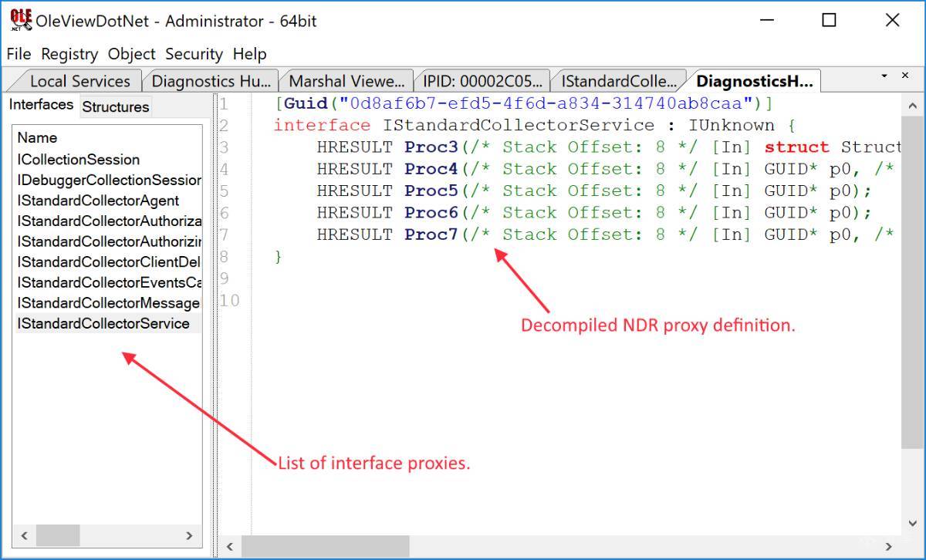Image resolution: width=926 pixels, height=560 pixels.
Task: Switch to the Local Services tab
Action: pyautogui.click(x=79, y=81)
